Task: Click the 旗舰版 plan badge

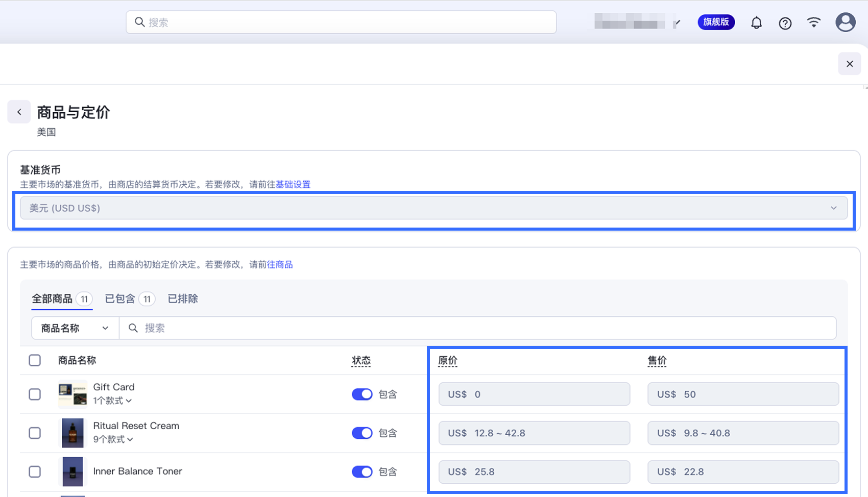Action: pyautogui.click(x=716, y=22)
